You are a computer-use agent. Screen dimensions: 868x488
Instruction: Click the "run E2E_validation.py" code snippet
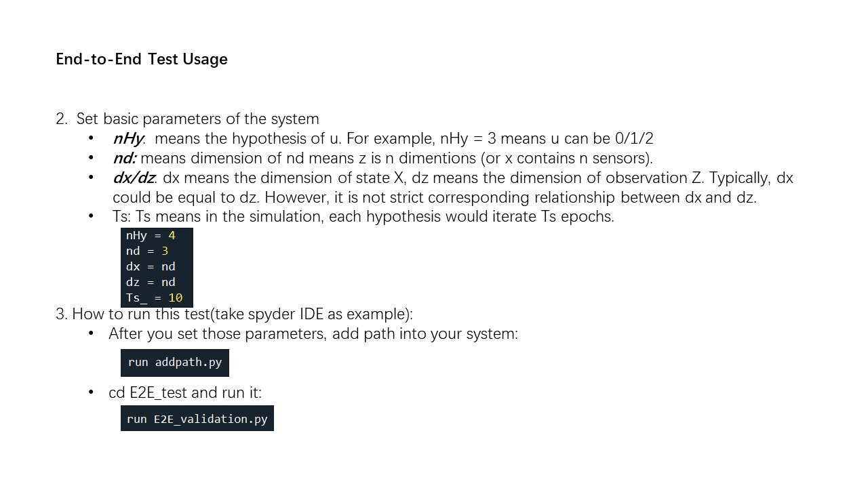[x=197, y=420]
